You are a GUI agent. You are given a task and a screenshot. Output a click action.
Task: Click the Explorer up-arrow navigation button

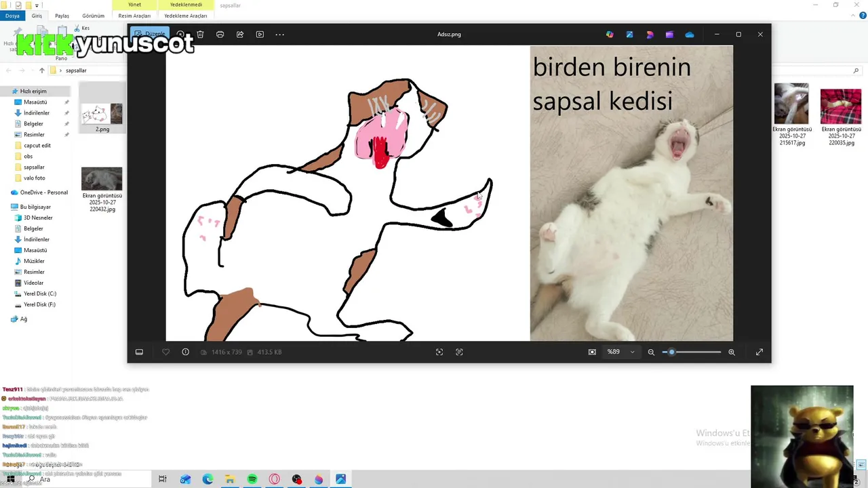tap(42, 70)
